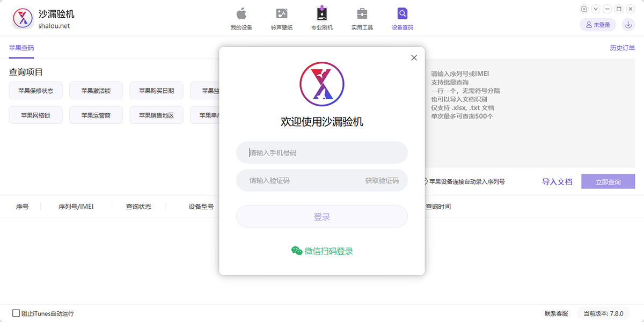Click the 微信扫码登录 link
Image resolution: width=644 pixels, height=322 pixels.
[329, 251]
